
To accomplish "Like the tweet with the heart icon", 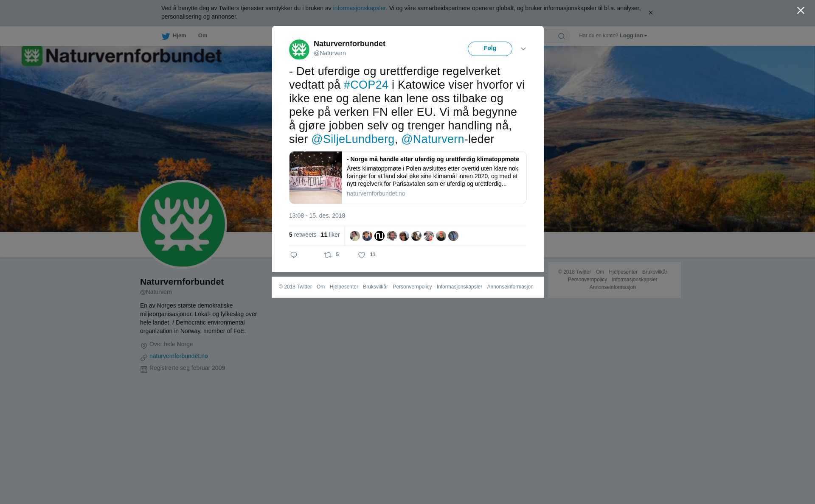I will [x=362, y=255].
